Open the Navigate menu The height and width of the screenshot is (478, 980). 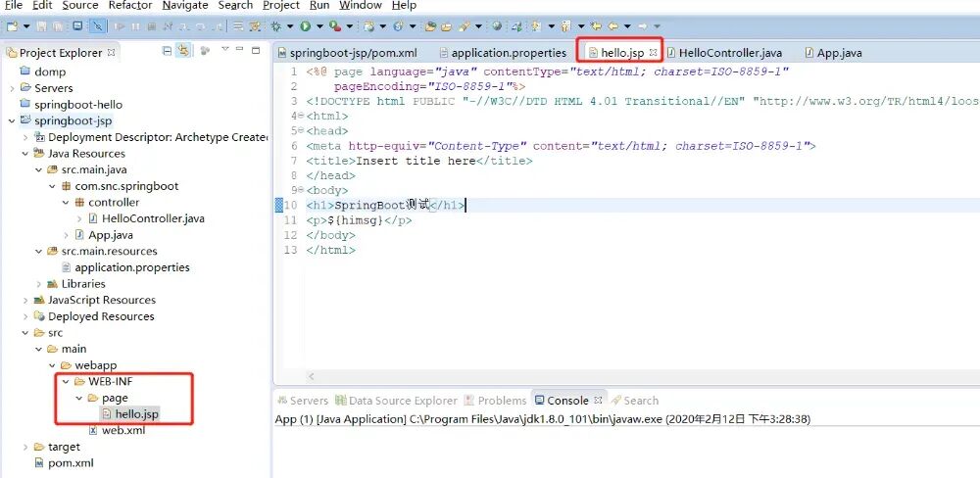coord(185,6)
